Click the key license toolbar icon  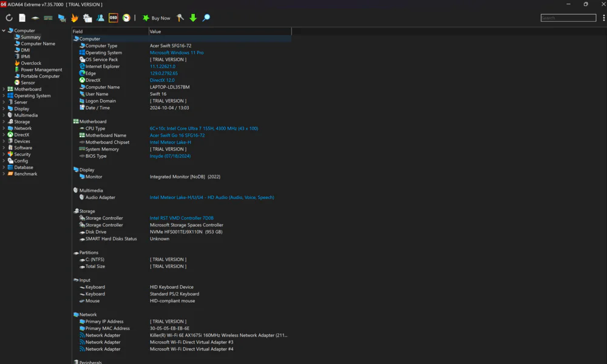180,18
